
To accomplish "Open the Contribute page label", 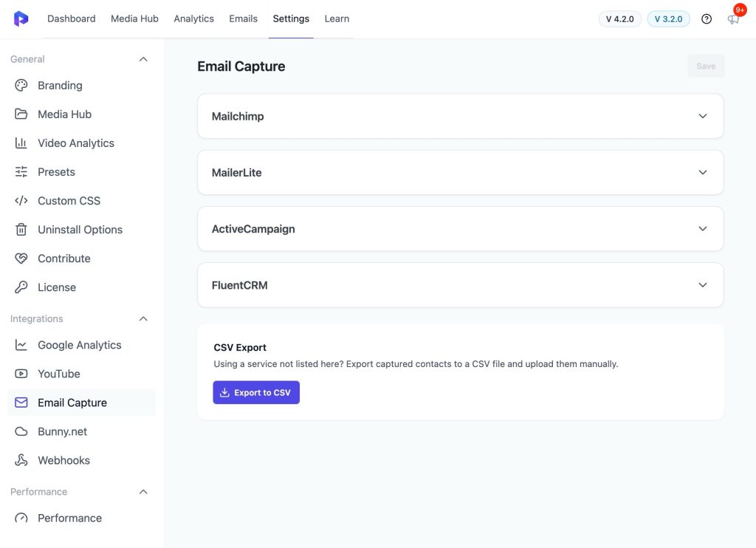I will click(64, 258).
